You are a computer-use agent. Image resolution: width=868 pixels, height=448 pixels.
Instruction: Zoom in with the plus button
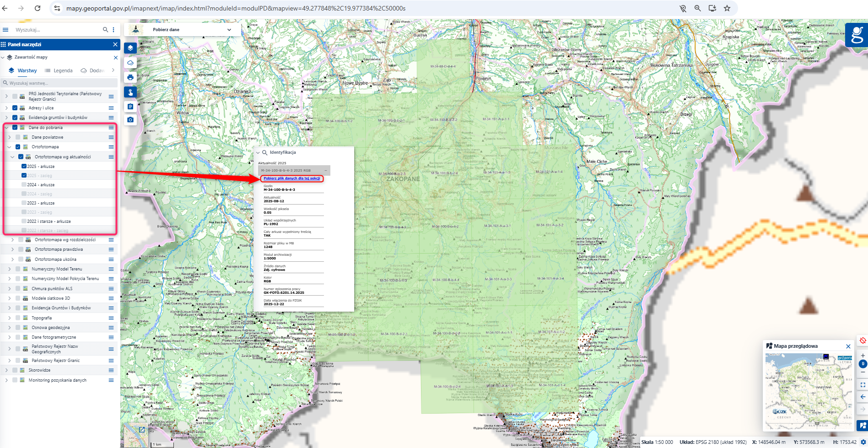coord(863,356)
